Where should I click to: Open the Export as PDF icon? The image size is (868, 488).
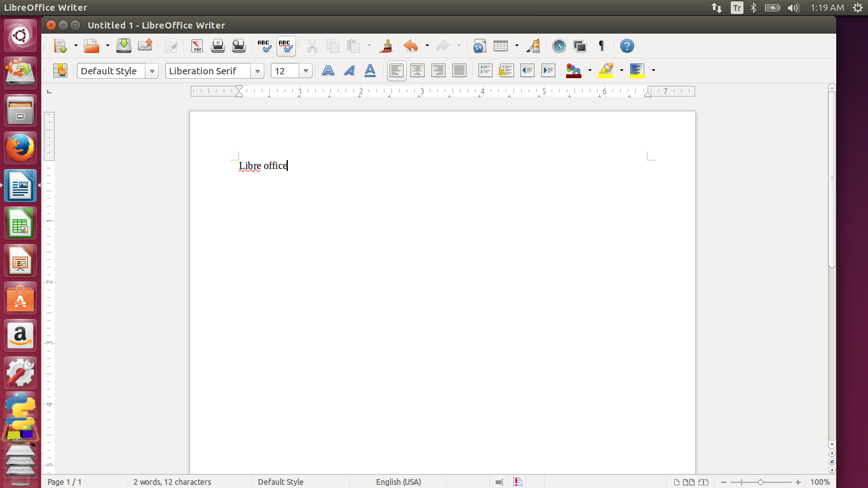[x=196, y=46]
